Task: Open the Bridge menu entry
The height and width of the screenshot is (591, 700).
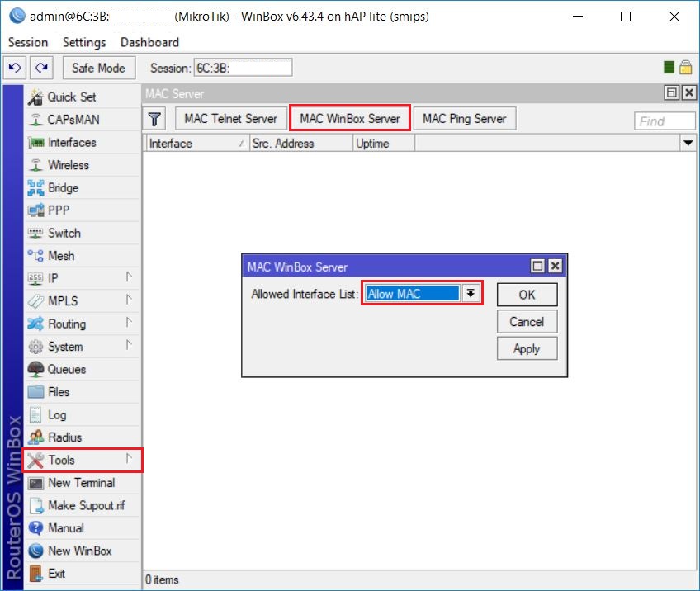Action: pos(83,188)
